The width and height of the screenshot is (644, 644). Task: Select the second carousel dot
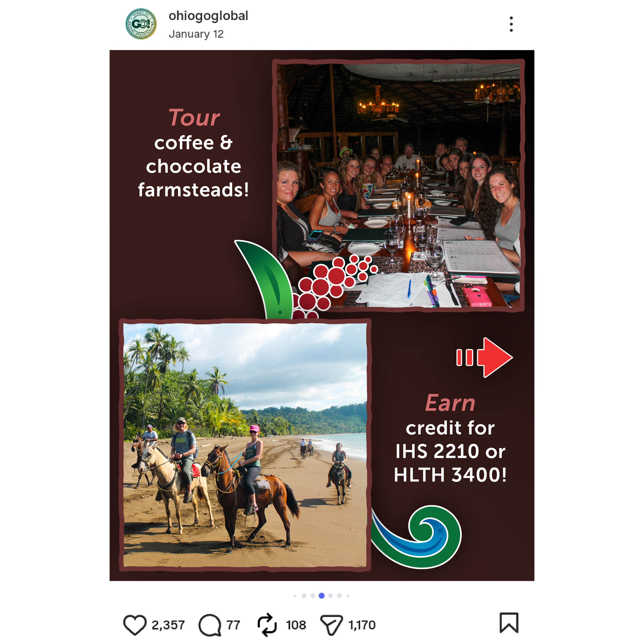pos(304,596)
